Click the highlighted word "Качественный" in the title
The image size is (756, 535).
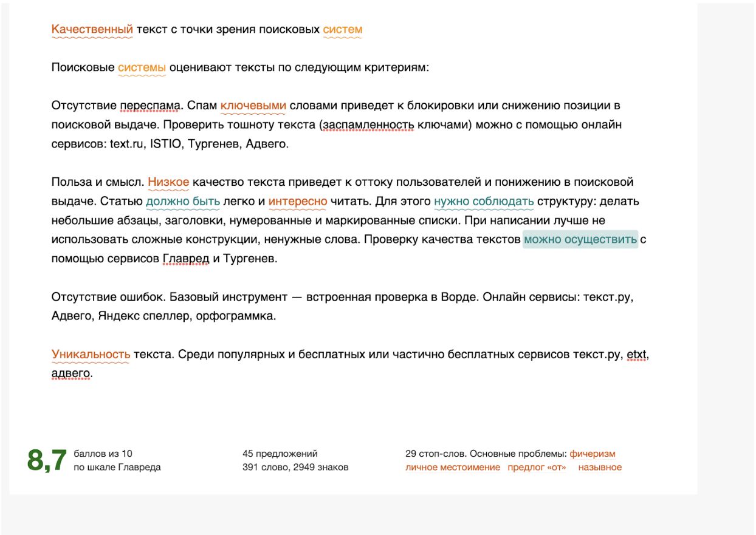[x=92, y=29]
